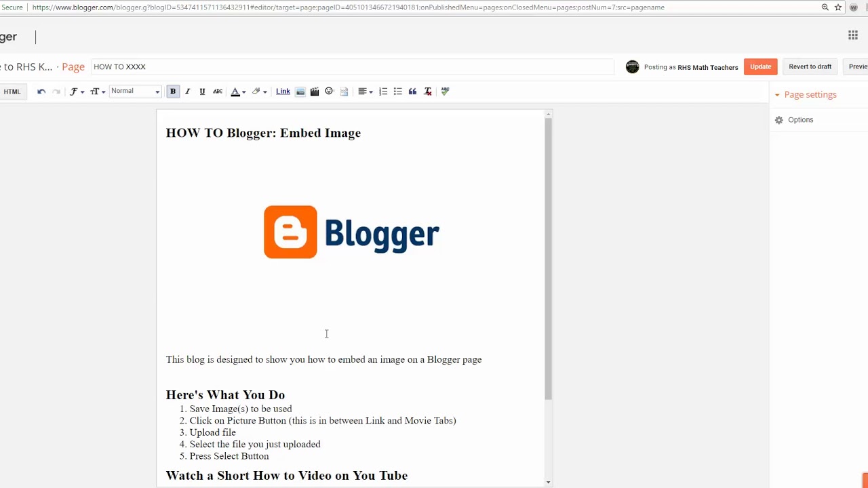Click the Link button in toolbar
Screen dimensions: 868x488
283,91
